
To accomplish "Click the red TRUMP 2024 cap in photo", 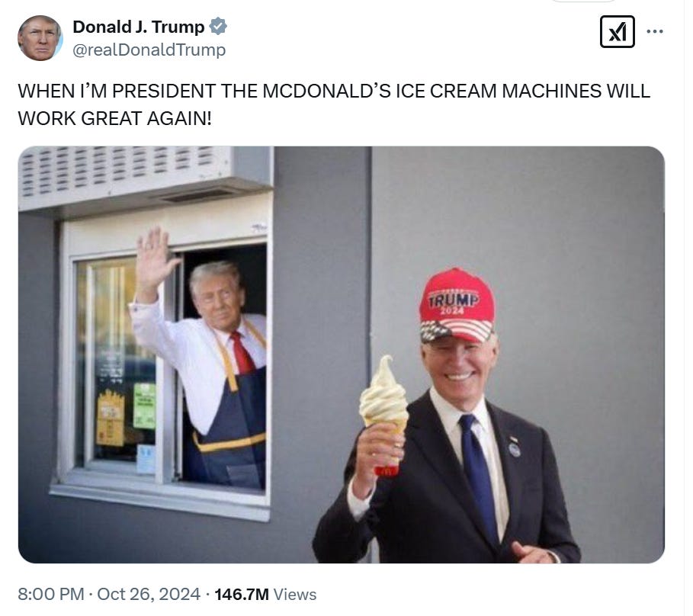I will (457, 306).
